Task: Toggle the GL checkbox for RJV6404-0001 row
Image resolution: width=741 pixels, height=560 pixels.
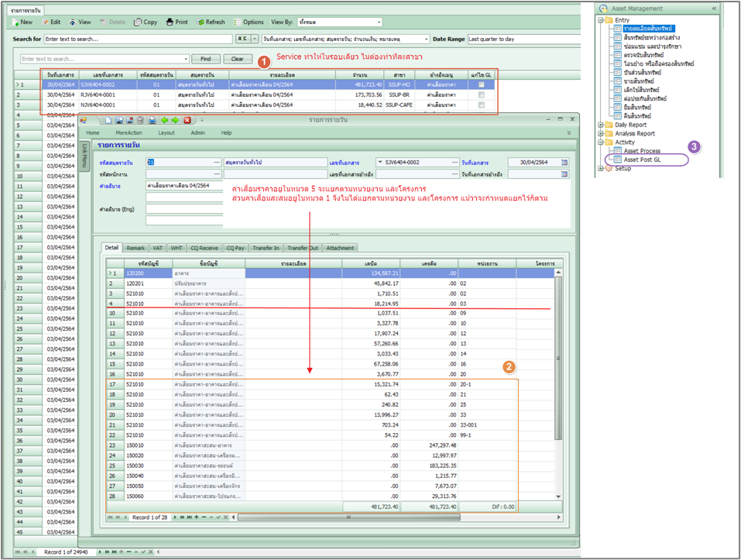Action: [x=481, y=94]
